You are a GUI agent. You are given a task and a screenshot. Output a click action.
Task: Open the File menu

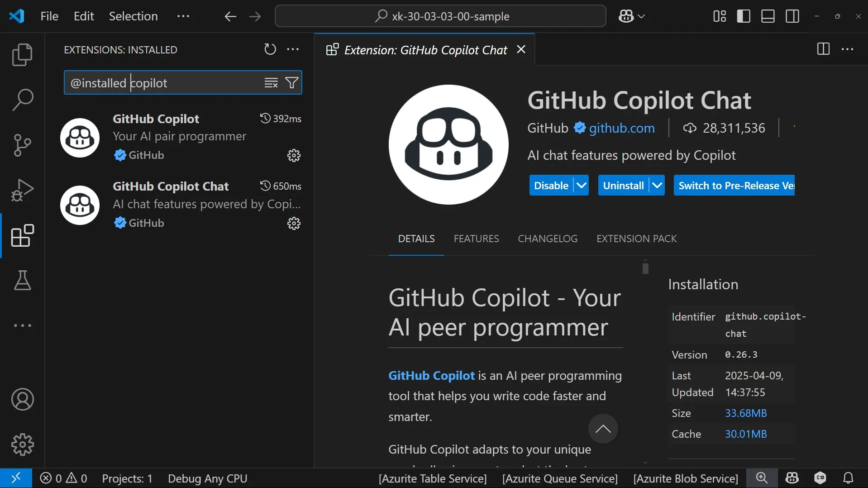[49, 16]
